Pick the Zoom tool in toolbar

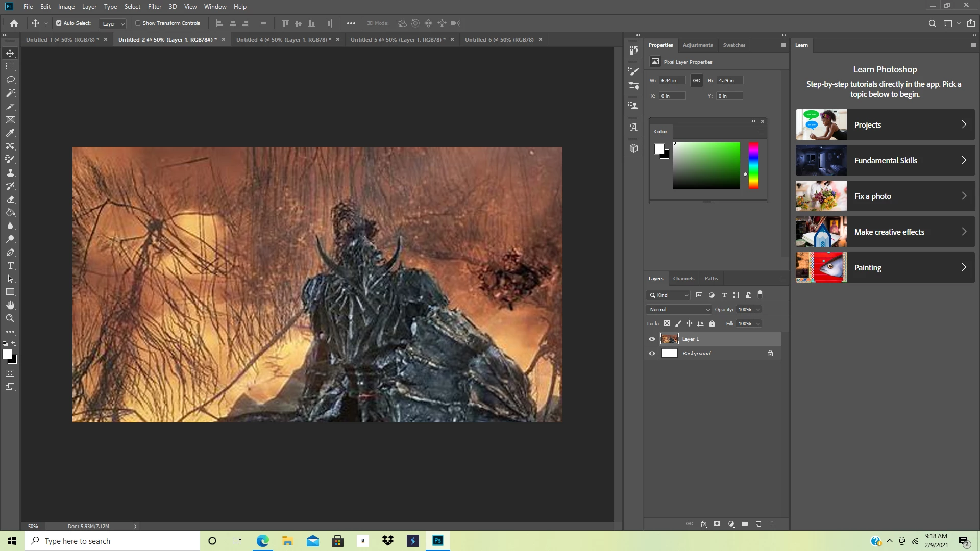10,318
